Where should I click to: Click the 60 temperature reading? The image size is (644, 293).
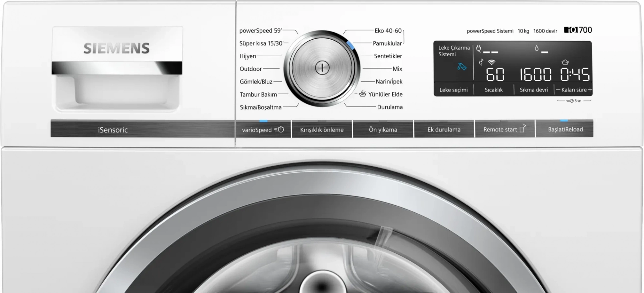(x=495, y=74)
